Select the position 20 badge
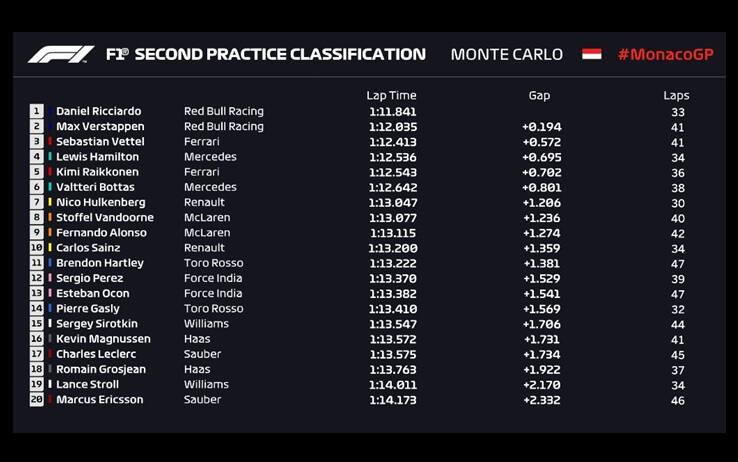The image size is (738, 462). click(x=37, y=400)
